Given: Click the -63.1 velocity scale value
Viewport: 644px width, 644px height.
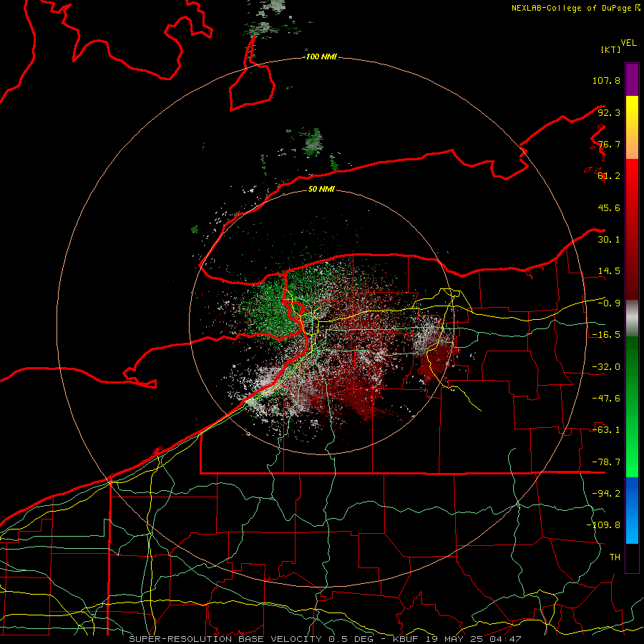Looking at the screenshot, I should 606,430.
